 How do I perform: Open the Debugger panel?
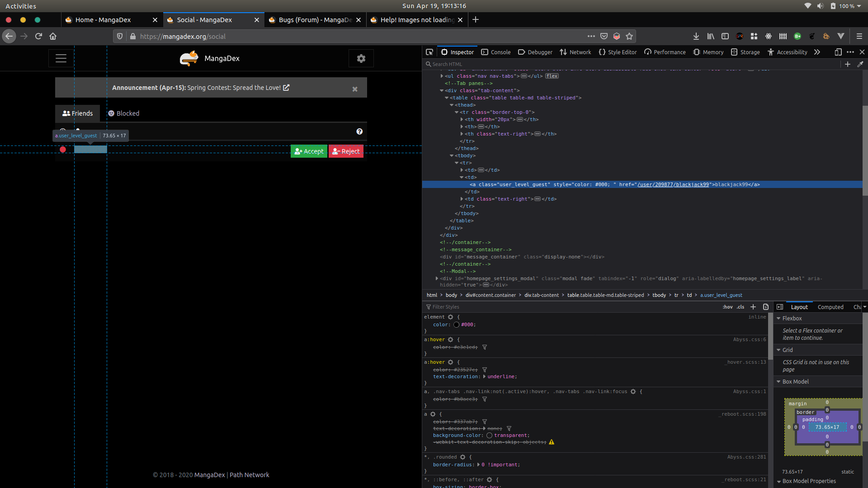(x=535, y=52)
